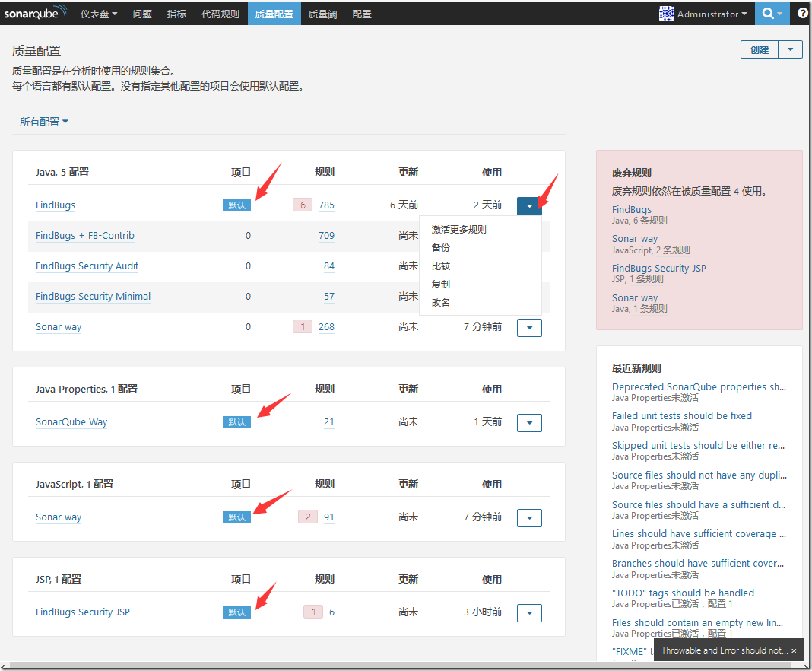Expand the arrow next to 创建
The height and width of the screenshot is (671, 812).
(790, 49)
